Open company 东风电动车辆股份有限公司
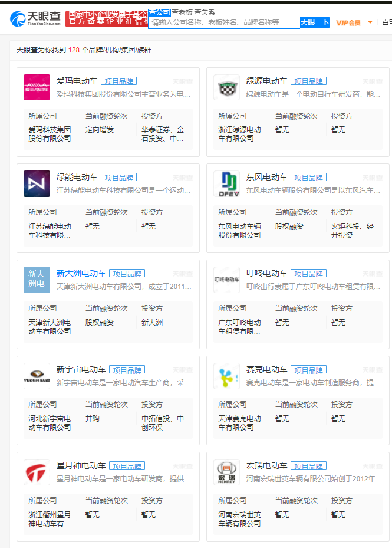The height and width of the screenshot is (548, 392). click(x=239, y=231)
